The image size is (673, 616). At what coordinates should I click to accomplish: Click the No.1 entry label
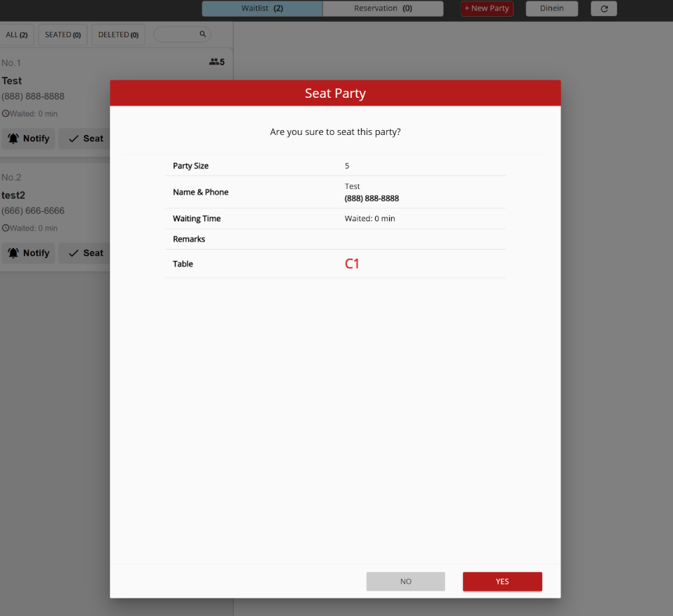[x=11, y=63]
